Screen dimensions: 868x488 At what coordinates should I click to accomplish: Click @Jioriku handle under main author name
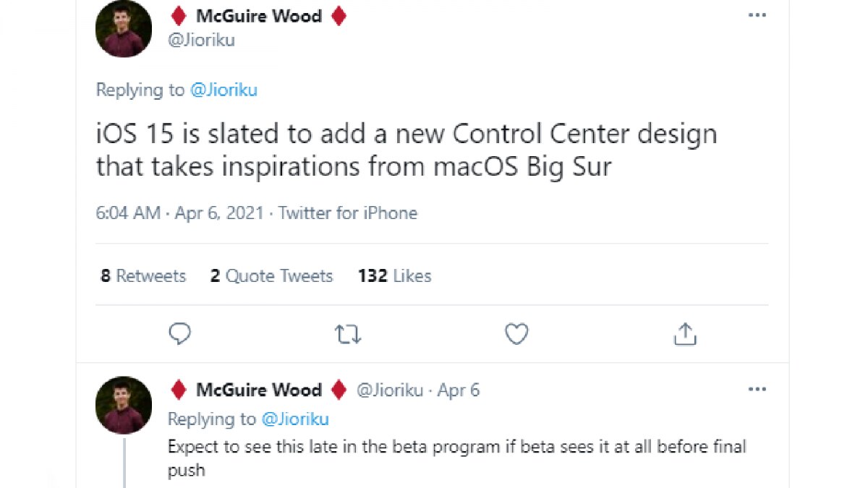pyautogui.click(x=201, y=40)
